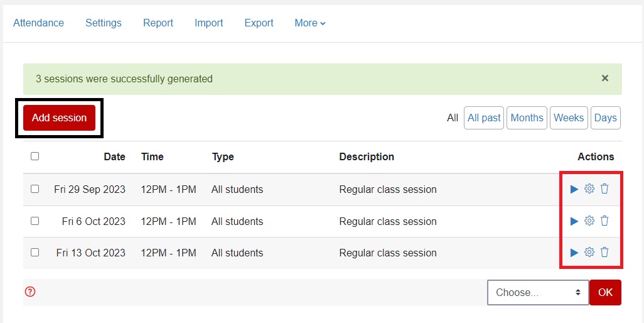Viewport: 644px width, 323px height.
Task: Toggle the select-all checkbox in table header
Action: coord(35,156)
